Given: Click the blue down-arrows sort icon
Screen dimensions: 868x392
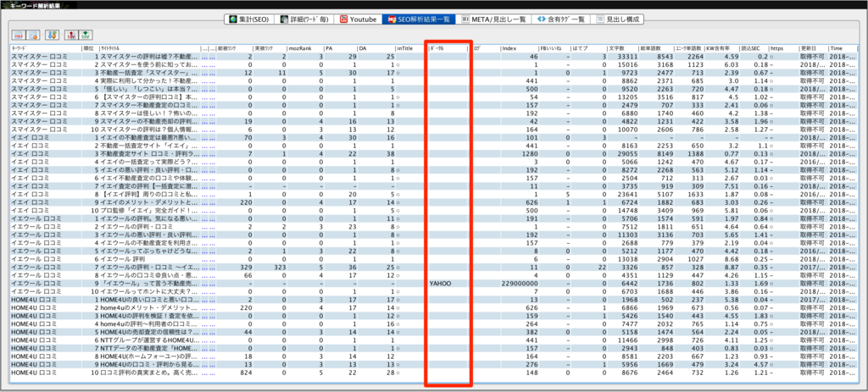Looking at the screenshot, I should click(x=52, y=35).
